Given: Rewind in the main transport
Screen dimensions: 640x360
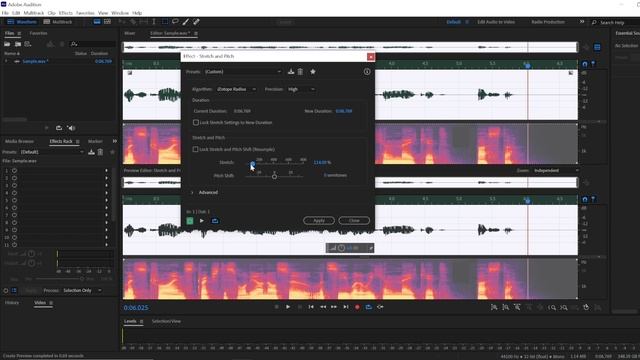Looking at the screenshot, I should pos(323,307).
